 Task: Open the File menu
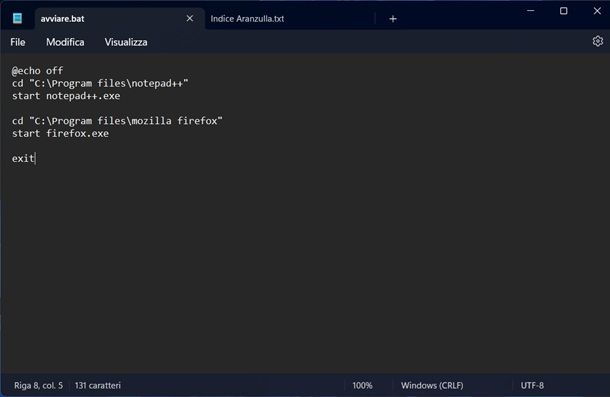18,42
